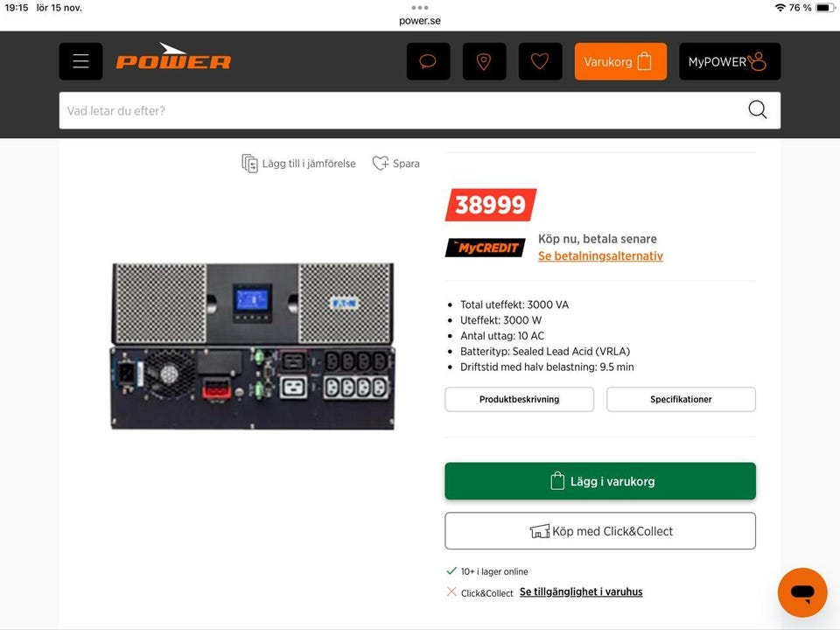Click the POWER logo
The image size is (840, 630).
tap(173, 57)
